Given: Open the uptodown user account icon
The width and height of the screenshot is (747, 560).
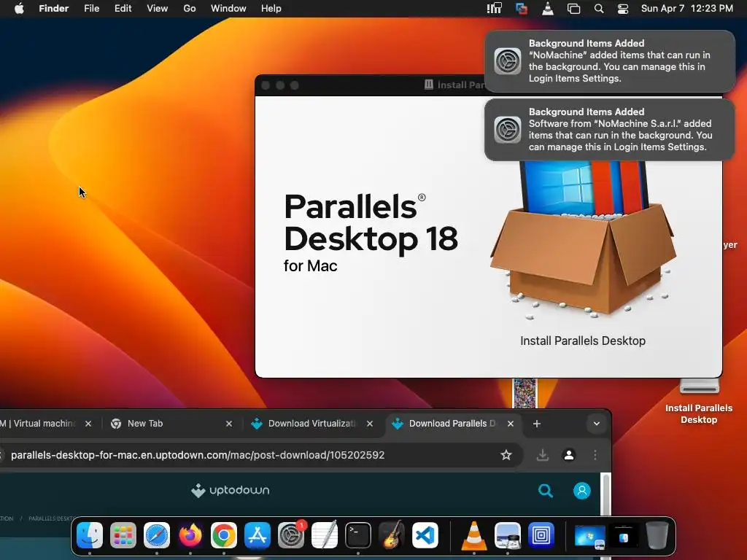Looking at the screenshot, I should tap(581, 491).
